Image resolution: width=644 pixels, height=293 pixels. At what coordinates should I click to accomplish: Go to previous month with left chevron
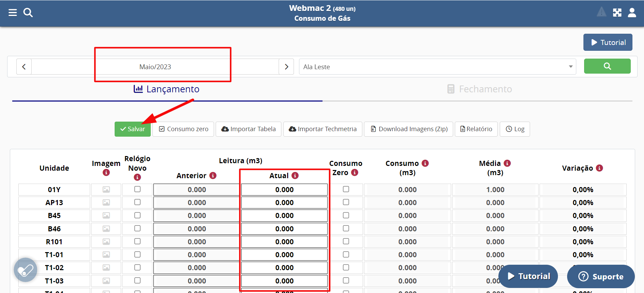(x=24, y=67)
